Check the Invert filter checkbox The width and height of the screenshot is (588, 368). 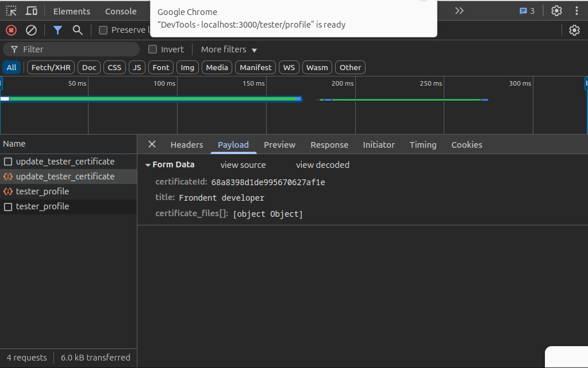tap(153, 49)
